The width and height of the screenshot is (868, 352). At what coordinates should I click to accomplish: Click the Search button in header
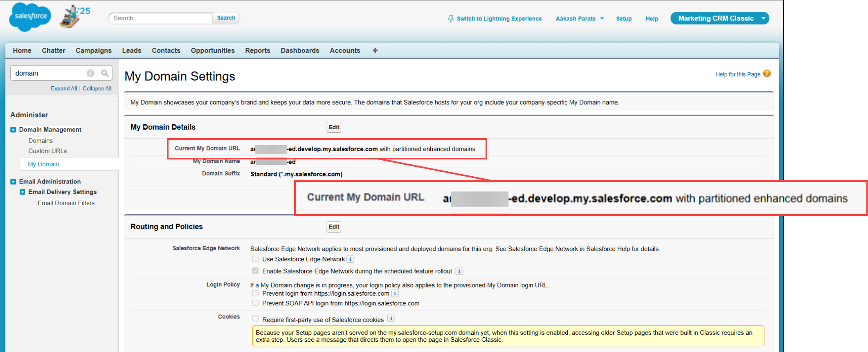point(226,18)
